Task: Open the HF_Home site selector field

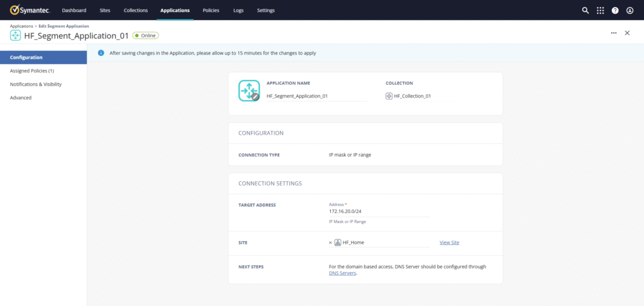Action: point(384,242)
